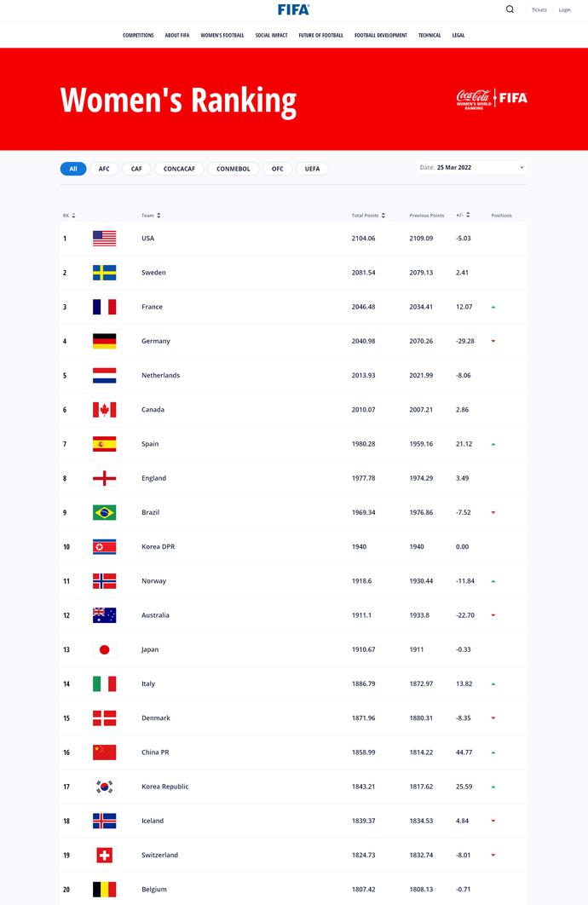Open the Germany team row
Screen dimensions: 588x905
pyautogui.click(x=156, y=341)
